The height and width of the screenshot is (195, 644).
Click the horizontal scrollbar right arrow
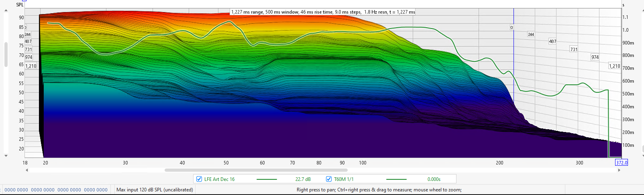[619, 170]
